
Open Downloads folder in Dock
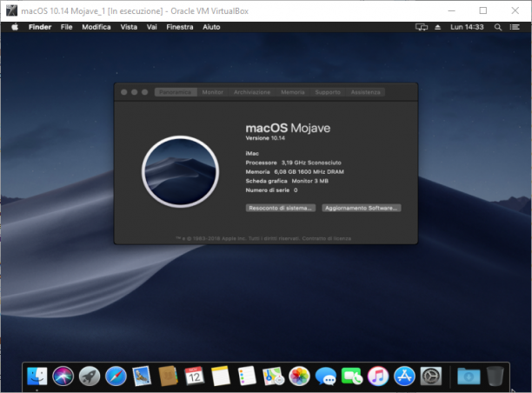469,376
